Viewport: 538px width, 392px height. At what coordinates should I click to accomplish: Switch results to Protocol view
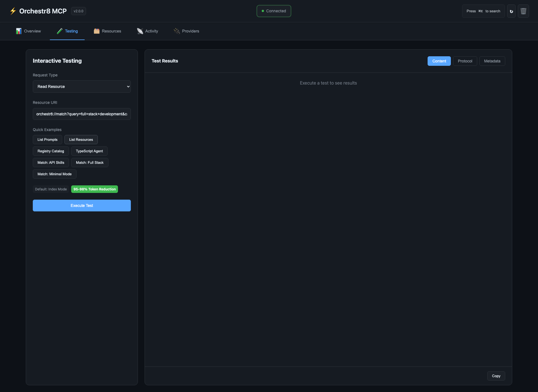click(x=465, y=61)
